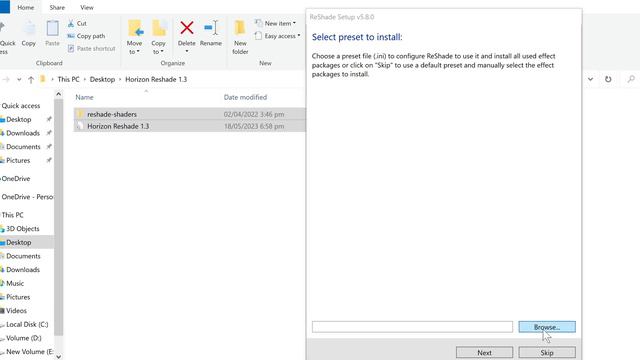Click the Copy icon in Clipboard group

tap(29, 29)
